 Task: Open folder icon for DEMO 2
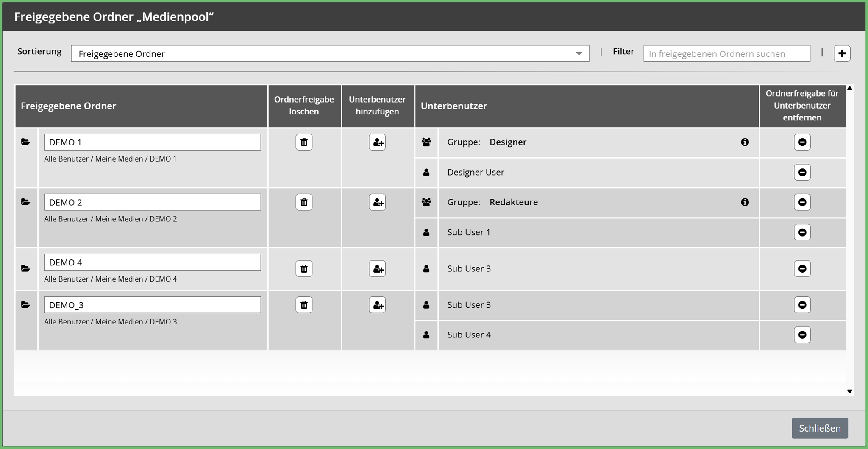[x=25, y=202]
